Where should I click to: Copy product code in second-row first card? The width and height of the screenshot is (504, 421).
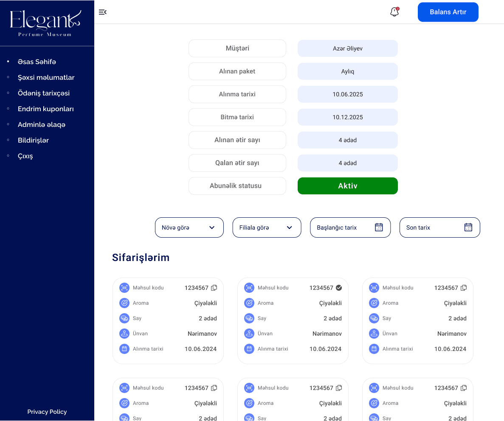coord(214,388)
